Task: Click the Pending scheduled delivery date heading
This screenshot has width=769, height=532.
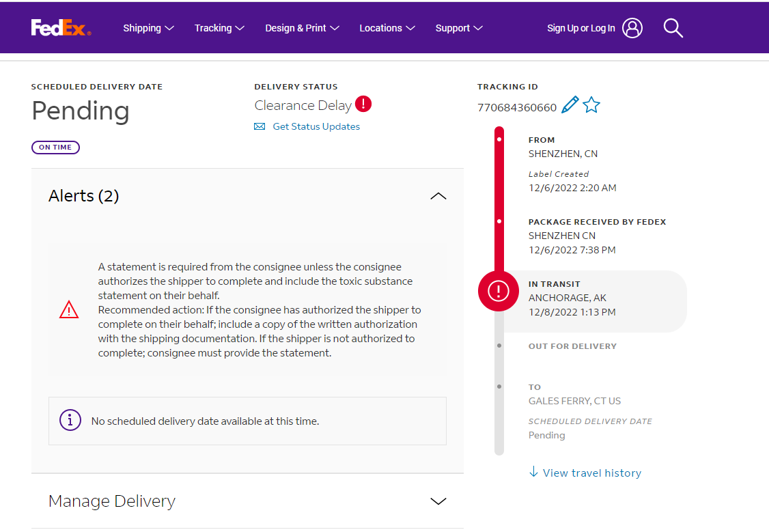Action: pos(81,111)
